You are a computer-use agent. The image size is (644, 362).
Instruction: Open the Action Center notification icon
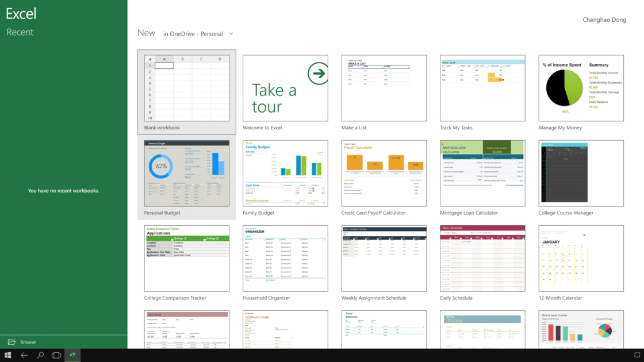pos(637,355)
